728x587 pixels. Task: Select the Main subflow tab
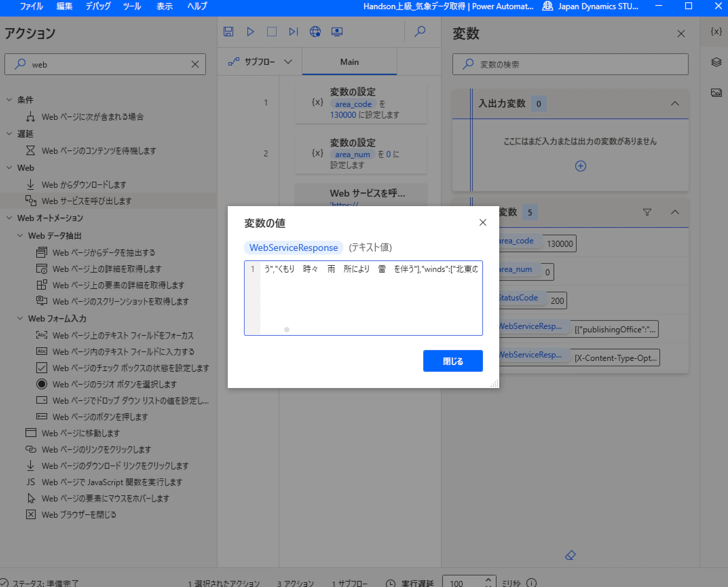(x=349, y=62)
